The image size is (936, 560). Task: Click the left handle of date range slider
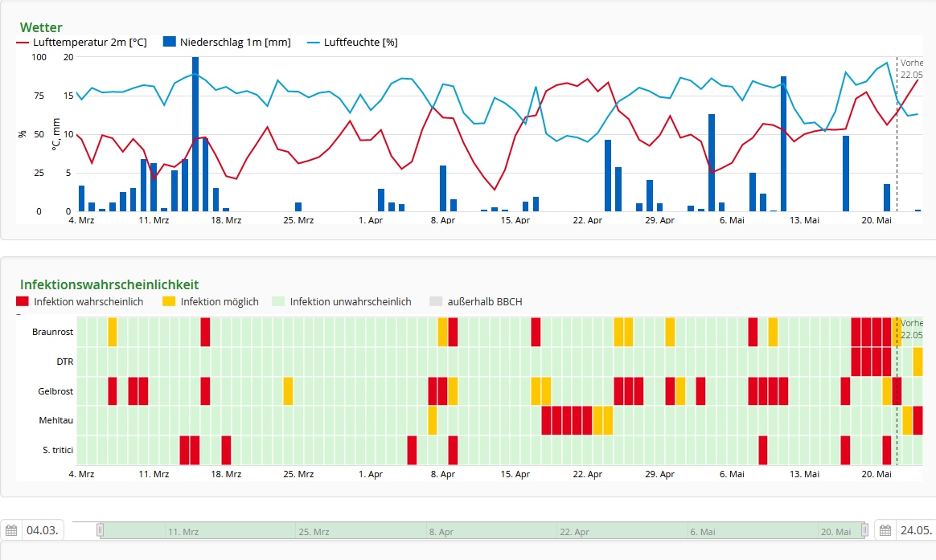[101, 530]
